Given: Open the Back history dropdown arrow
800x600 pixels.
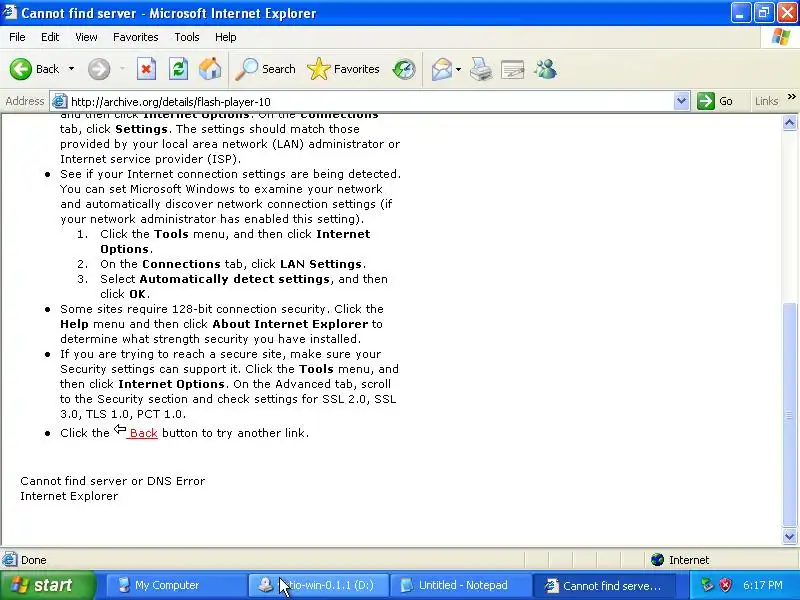Looking at the screenshot, I should pyautogui.click(x=71, y=69).
